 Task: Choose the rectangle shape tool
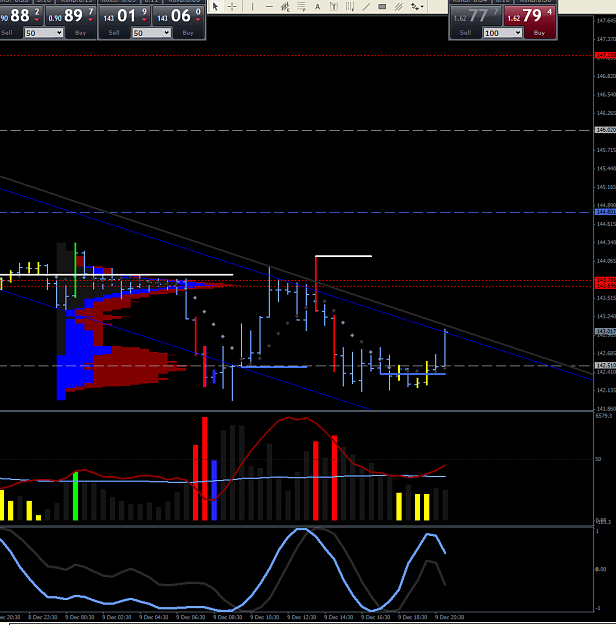[382, 6]
